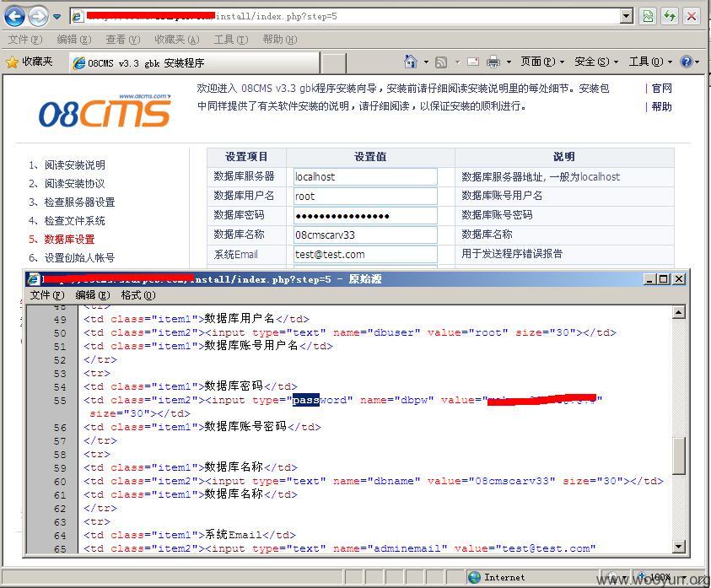This screenshot has height=588, width=711.
Task: Click source line 65 adminemail input code
Action: (340, 548)
